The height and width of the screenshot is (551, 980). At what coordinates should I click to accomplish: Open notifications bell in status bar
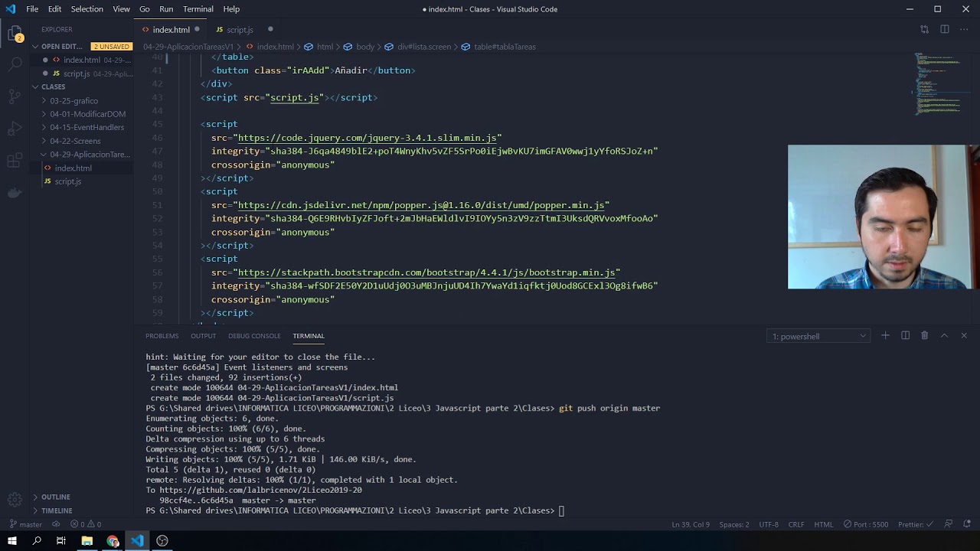[x=967, y=525]
